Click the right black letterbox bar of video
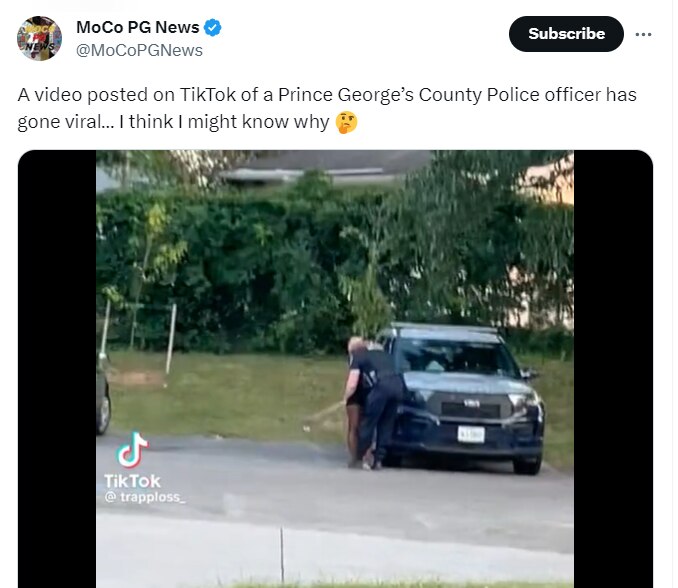This screenshot has width=678, height=588. (613, 369)
